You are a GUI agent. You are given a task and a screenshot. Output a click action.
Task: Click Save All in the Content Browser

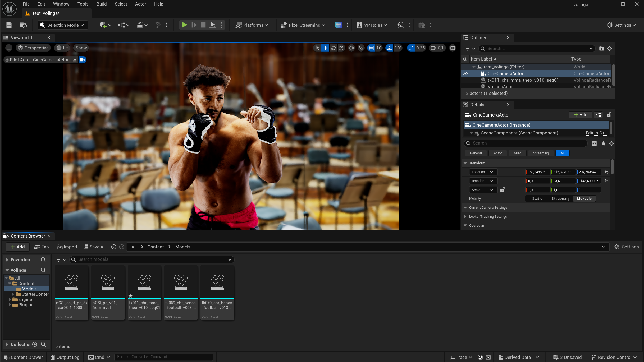point(94,247)
